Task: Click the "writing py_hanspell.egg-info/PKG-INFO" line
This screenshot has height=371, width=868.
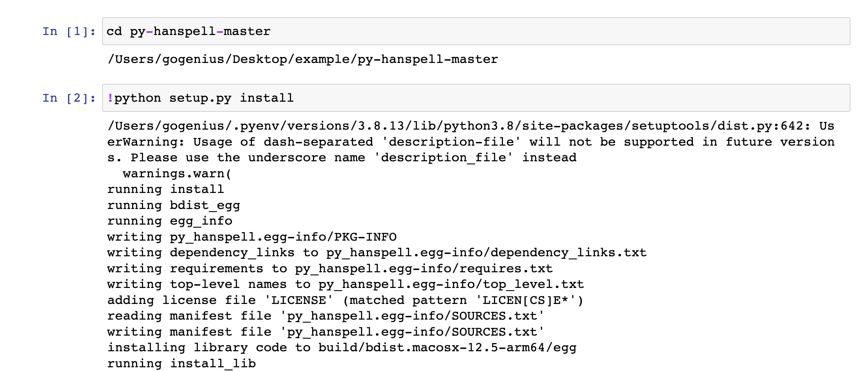Action: pos(252,237)
